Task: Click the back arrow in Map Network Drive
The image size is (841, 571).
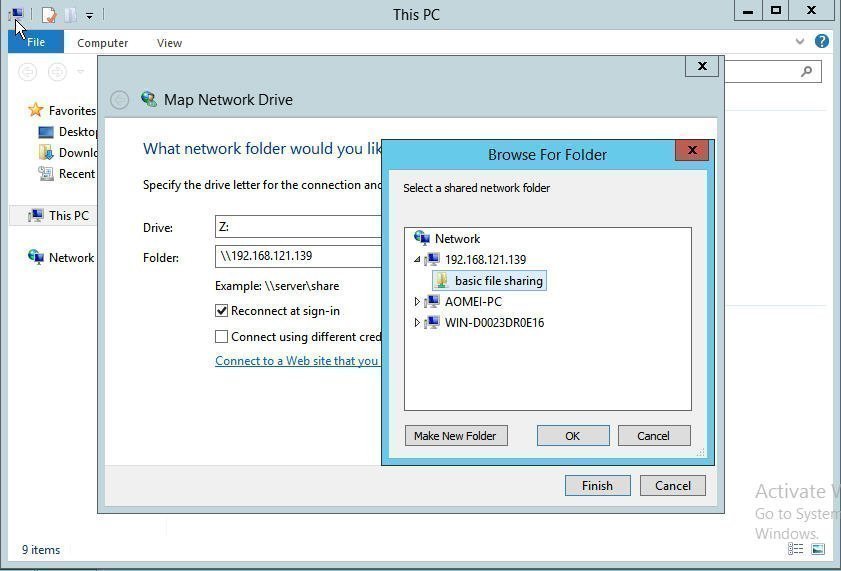Action: [119, 100]
